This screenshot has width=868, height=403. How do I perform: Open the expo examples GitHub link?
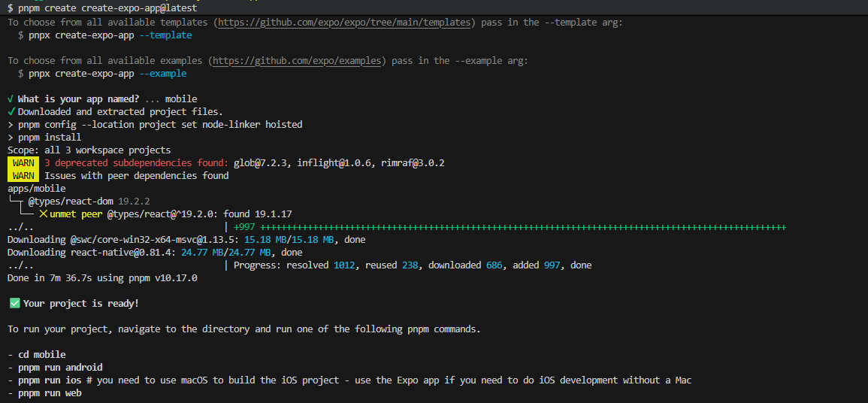tap(297, 60)
